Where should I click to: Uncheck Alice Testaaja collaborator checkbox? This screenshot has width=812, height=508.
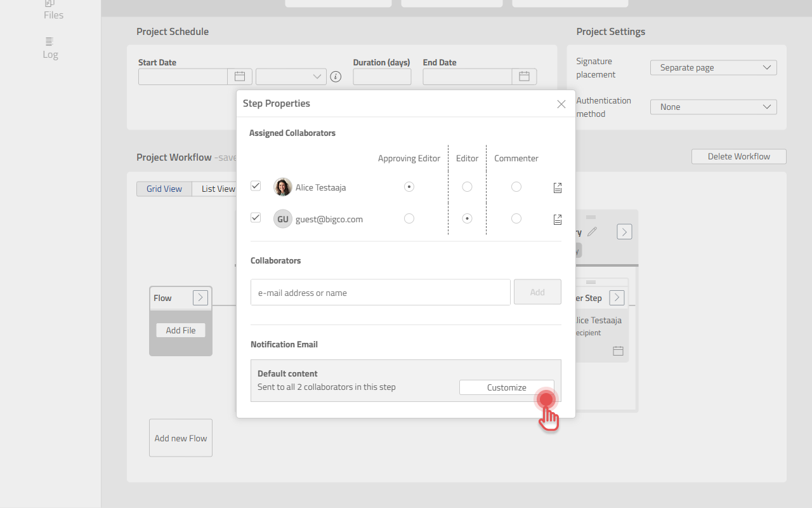256,186
